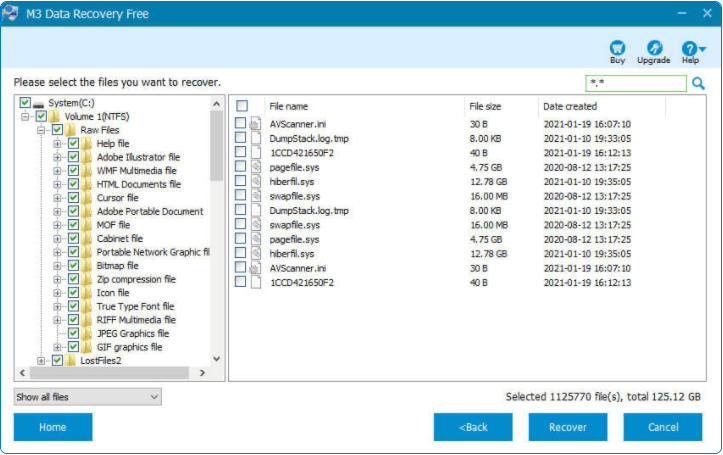Click the search magnifier icon
The width and height of the screenshot is (723, 455).
tap(698, 83)
